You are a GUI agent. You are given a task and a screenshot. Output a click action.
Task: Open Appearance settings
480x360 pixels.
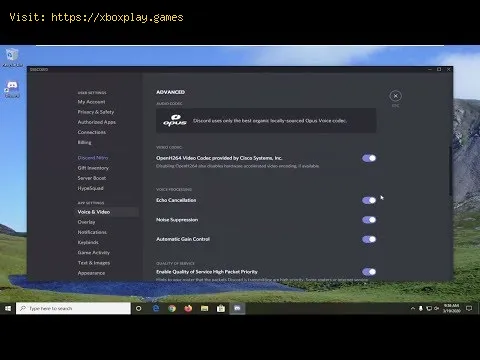tap(91, 273)
